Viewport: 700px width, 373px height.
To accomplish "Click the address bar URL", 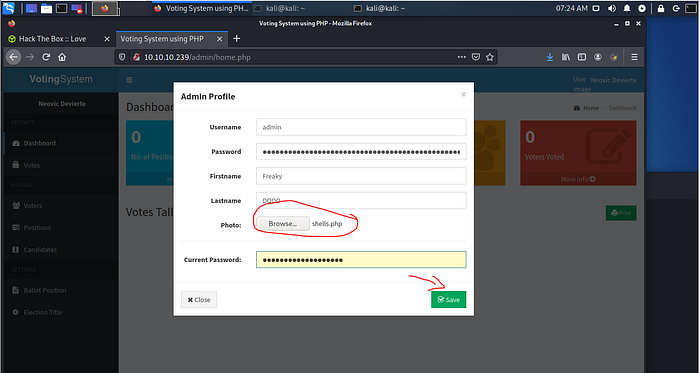I will click(x=197, y=57).
